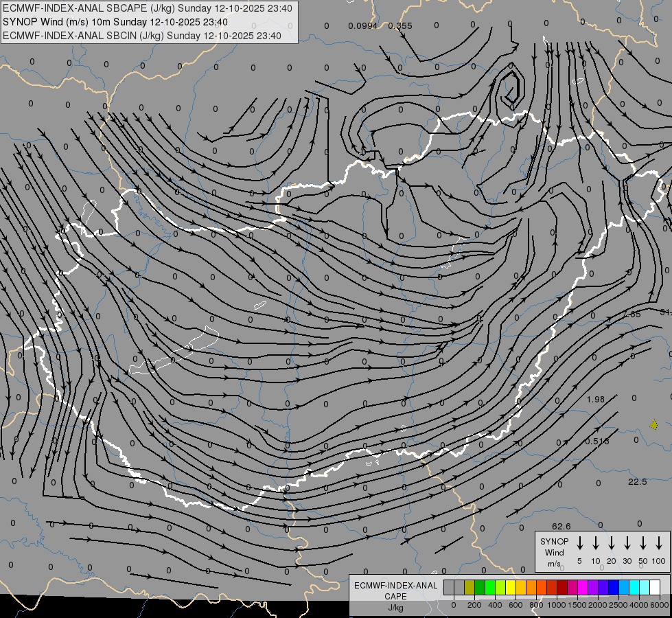Click the 2500 tick label on CAPE scale
Screen dimensions: 672x618
pos(618,605)
